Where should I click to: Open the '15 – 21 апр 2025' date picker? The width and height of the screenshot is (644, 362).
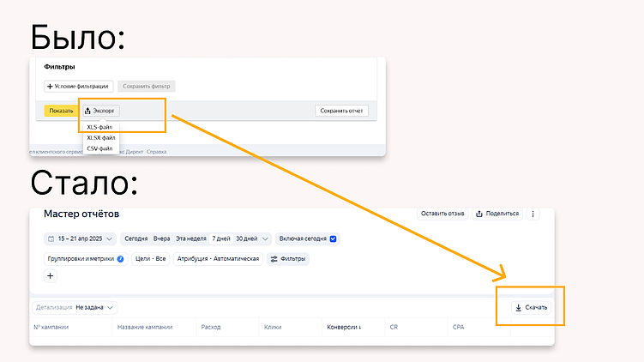(x=80, y=238)
